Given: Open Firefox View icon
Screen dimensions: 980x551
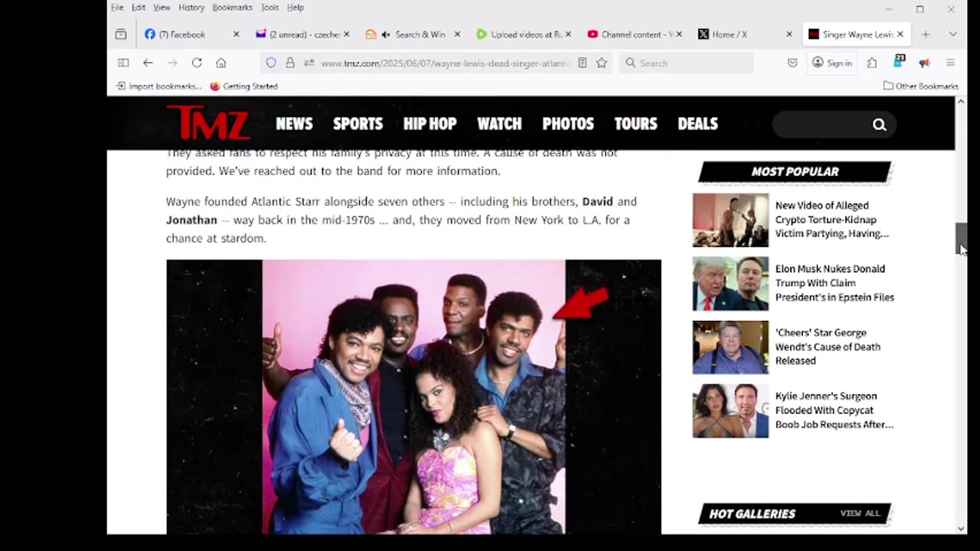Looking at the screenshot, I should (x=121, y=34).
